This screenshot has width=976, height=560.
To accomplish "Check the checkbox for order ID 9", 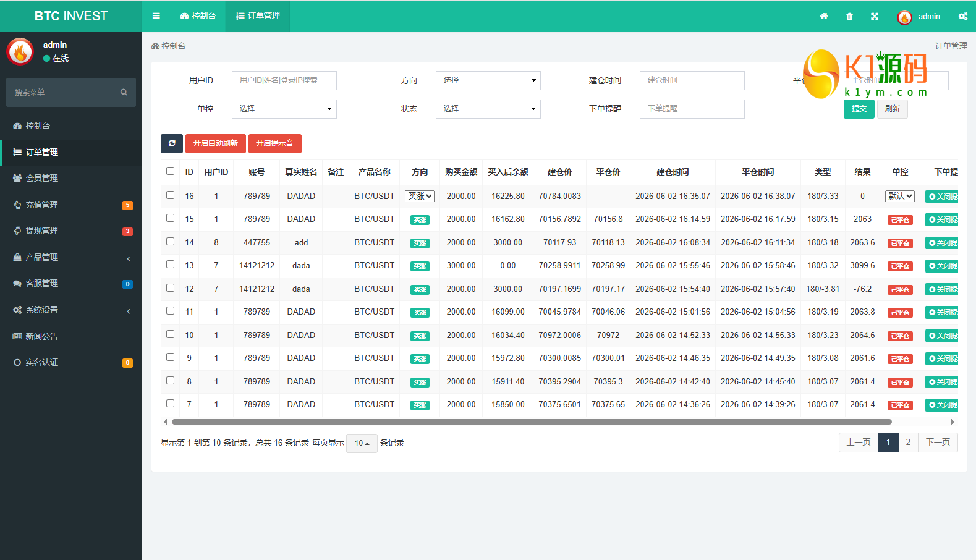I will [170, 357].
